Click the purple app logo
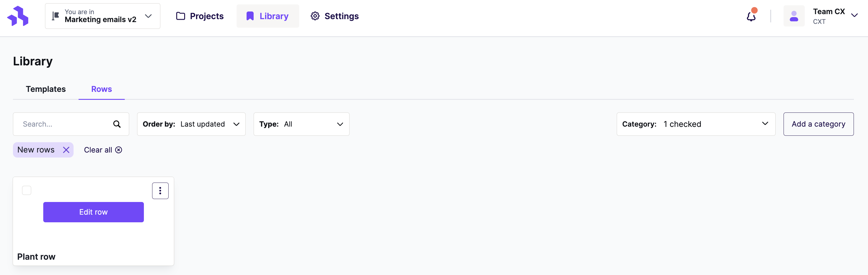Image resolution: width=868 pixels, height=275 pixels. [x=18, y=16]
